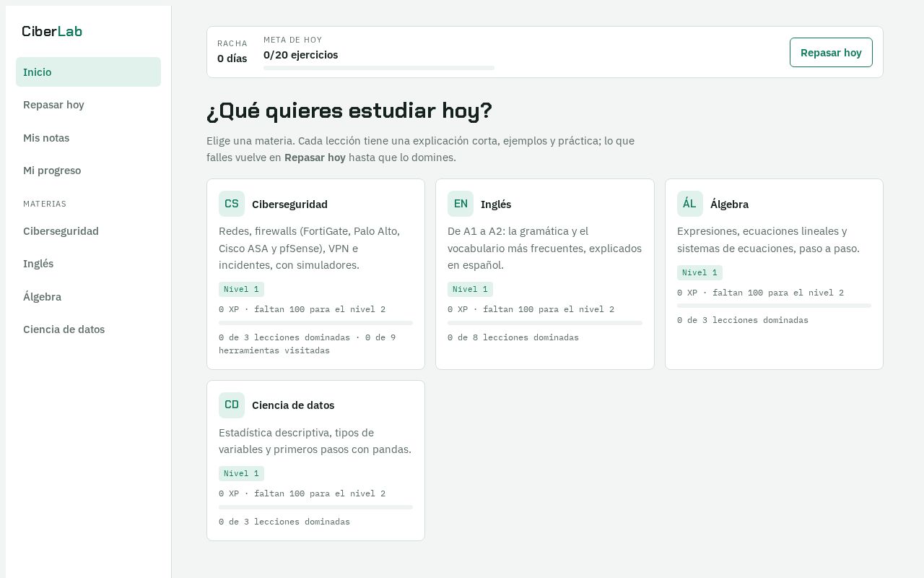
Task: Click the Ciberseguridad XP progress bar
Action: click(x=315, y=323)
